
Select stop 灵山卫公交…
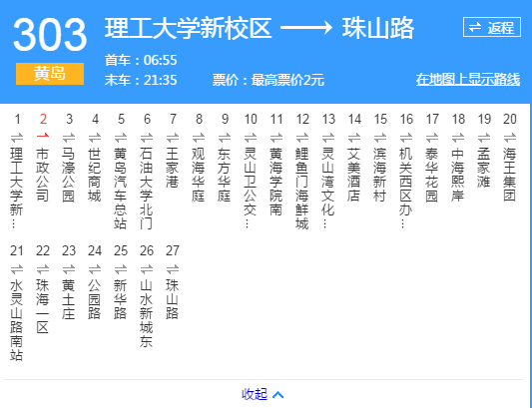pyautogui.click(x=251, y=188)
